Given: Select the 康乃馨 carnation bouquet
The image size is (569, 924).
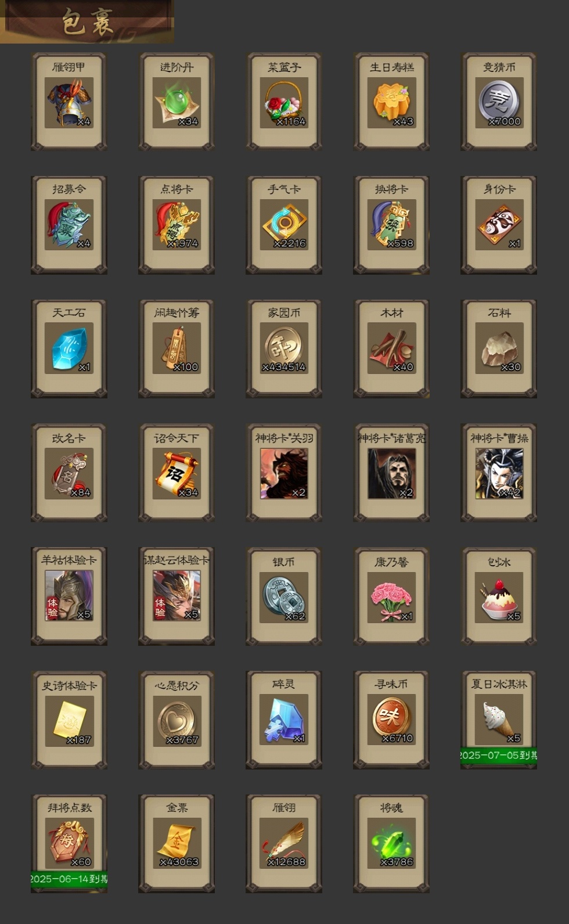Looking at the screenshot, I should (391, 596).
